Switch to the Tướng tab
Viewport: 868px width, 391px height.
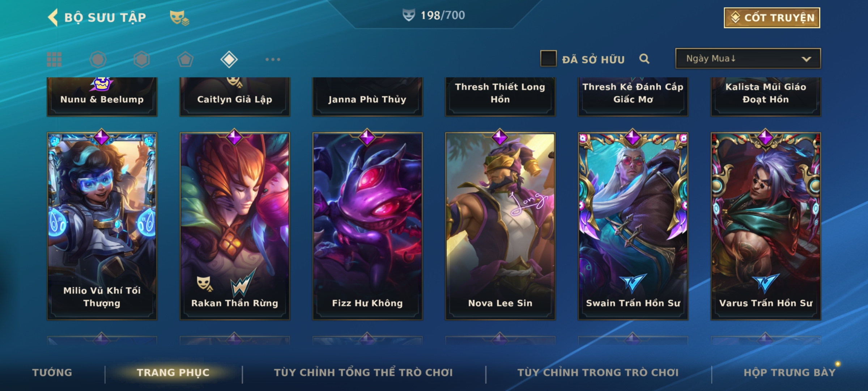[52, 373]
